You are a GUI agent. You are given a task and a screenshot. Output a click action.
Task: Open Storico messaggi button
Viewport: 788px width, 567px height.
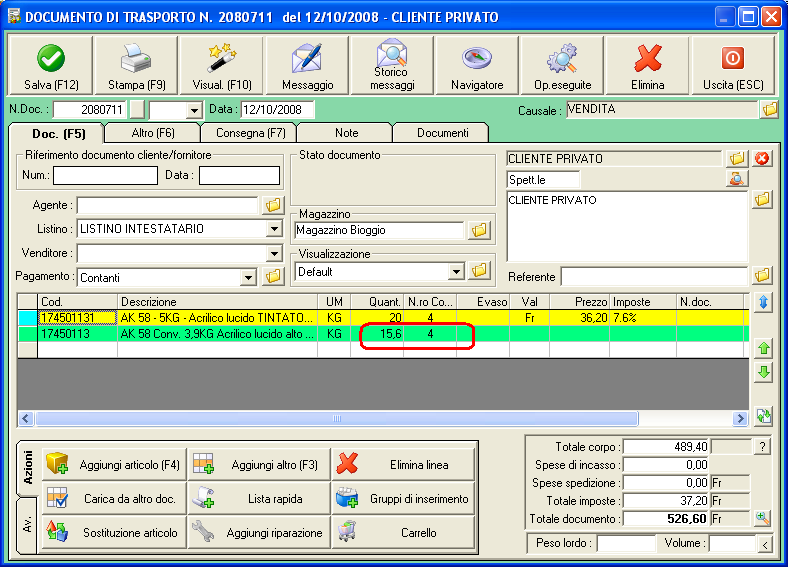(x=392, y=65)
